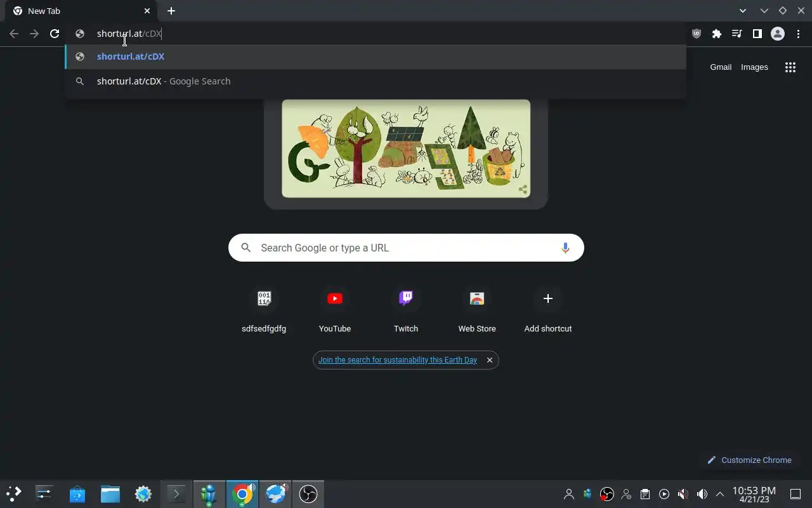Show the desktop with the peek button

coord(796,494)
